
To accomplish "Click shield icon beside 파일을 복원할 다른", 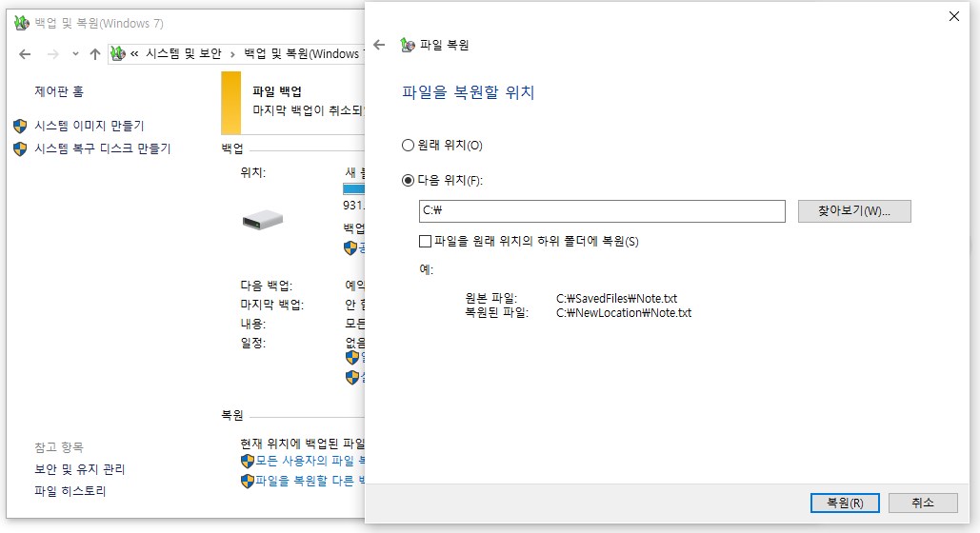I will pyautogui.click(x=248, y=482).
